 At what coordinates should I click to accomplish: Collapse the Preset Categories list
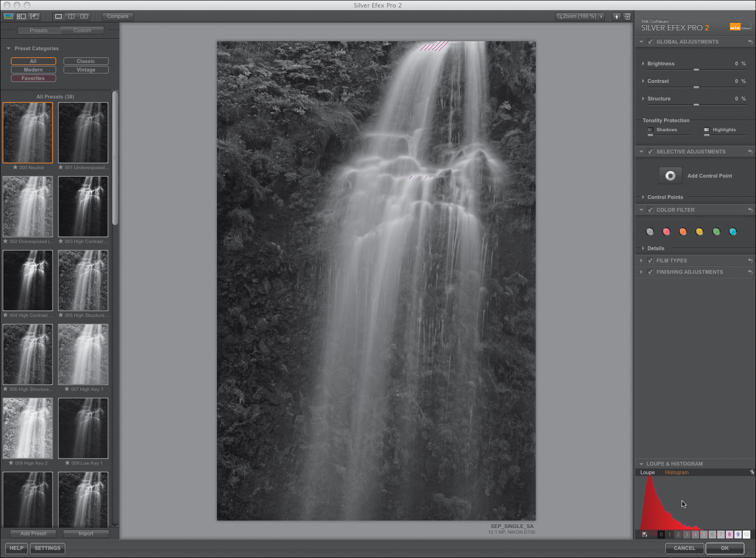tap(9, 48)
